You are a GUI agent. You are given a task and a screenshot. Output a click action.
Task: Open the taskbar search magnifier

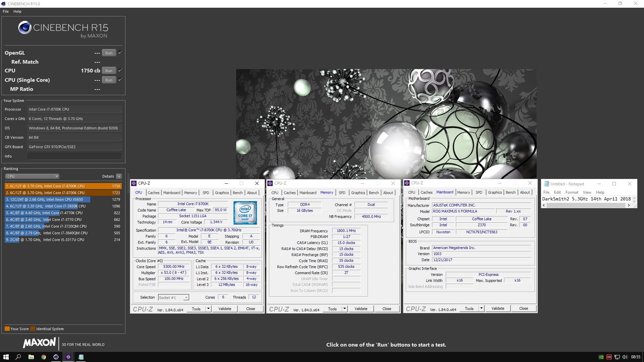18,357
